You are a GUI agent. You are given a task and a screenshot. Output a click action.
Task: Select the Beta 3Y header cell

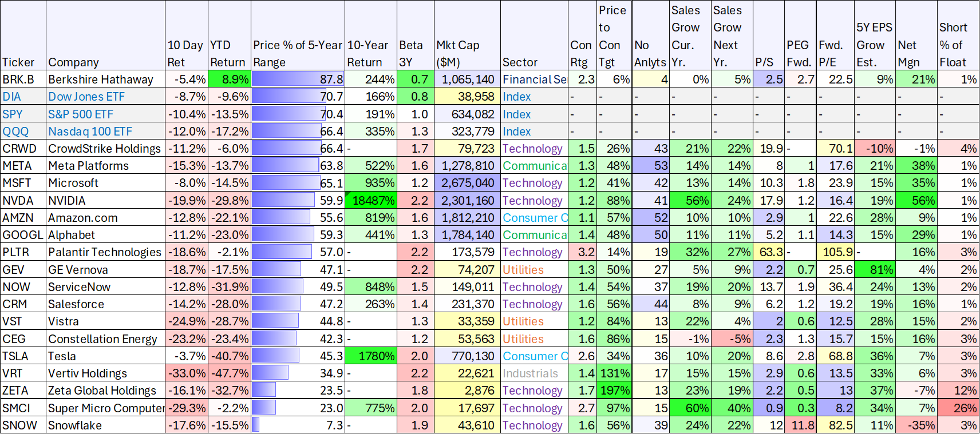tap(416, 35)
